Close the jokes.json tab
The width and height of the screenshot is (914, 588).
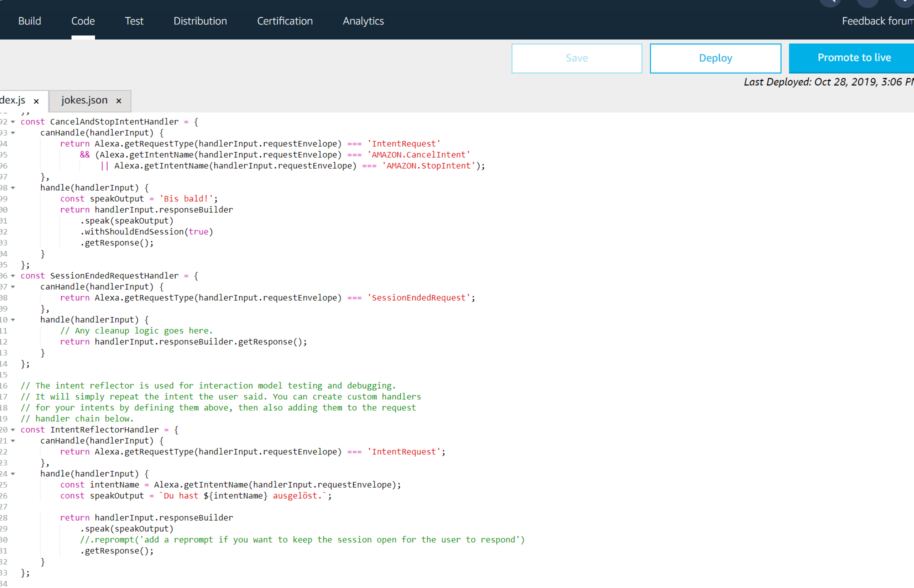(119, 101)
